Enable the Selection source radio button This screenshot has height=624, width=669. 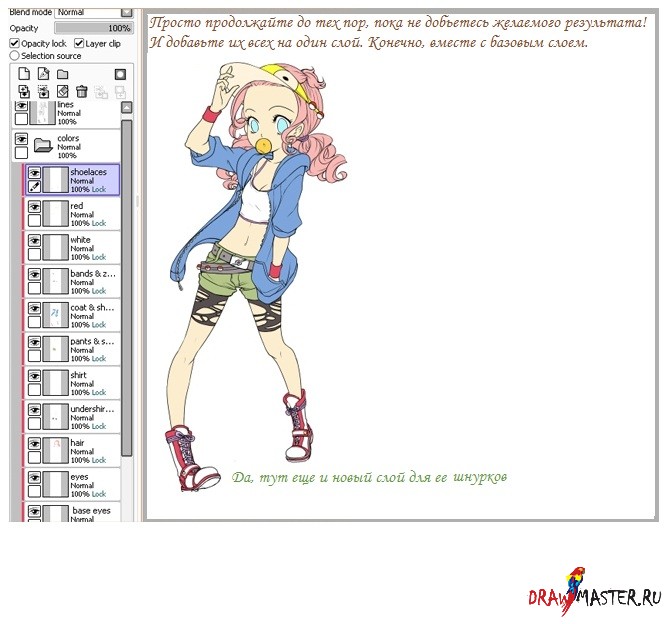tap(15, 56)
